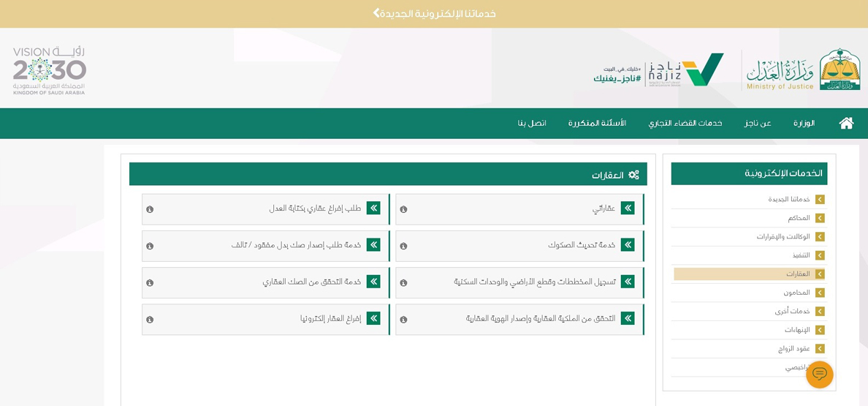Click info icon for التحقق من الملكية العقارية
Screen dimensions: 868x406
403,320
